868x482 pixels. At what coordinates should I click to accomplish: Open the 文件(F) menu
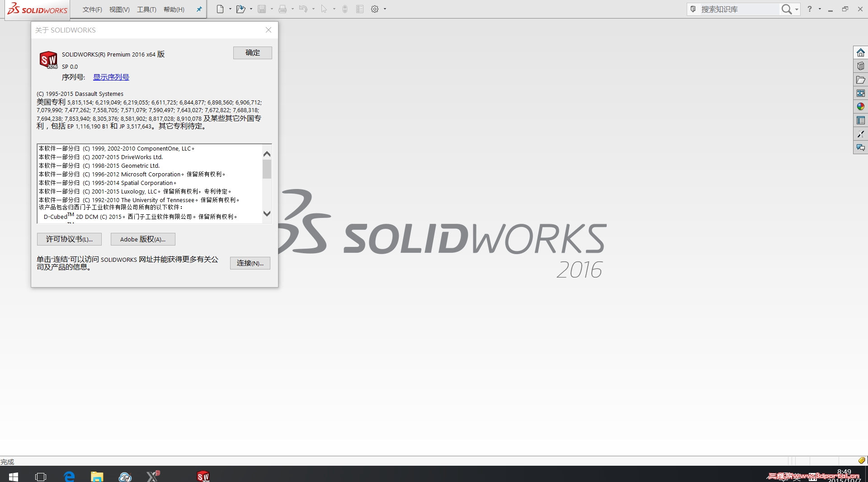click(92, 9)
